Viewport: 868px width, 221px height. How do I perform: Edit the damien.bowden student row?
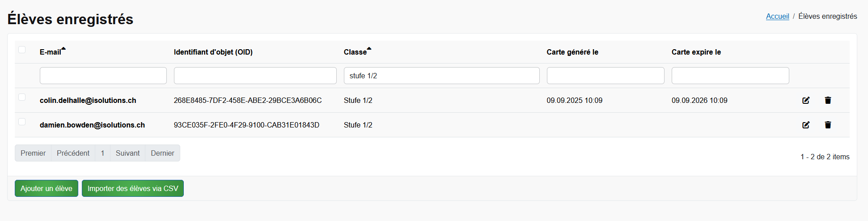806,125
